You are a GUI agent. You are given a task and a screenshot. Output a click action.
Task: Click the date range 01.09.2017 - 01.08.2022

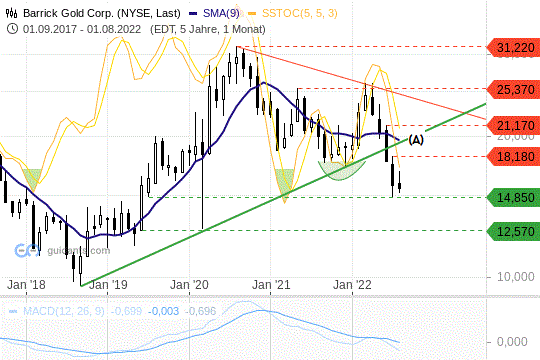(82, 29)
